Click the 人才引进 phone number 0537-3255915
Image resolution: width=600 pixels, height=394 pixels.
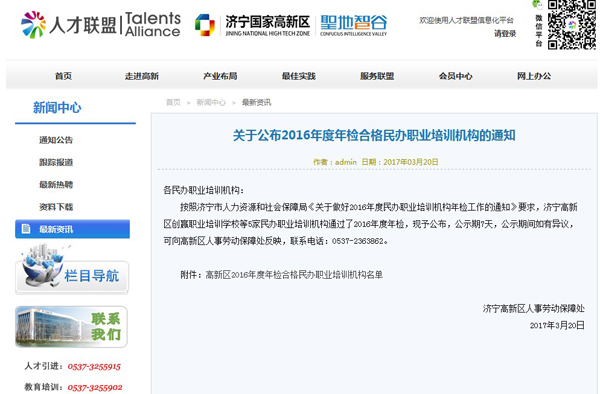[94, 366]
